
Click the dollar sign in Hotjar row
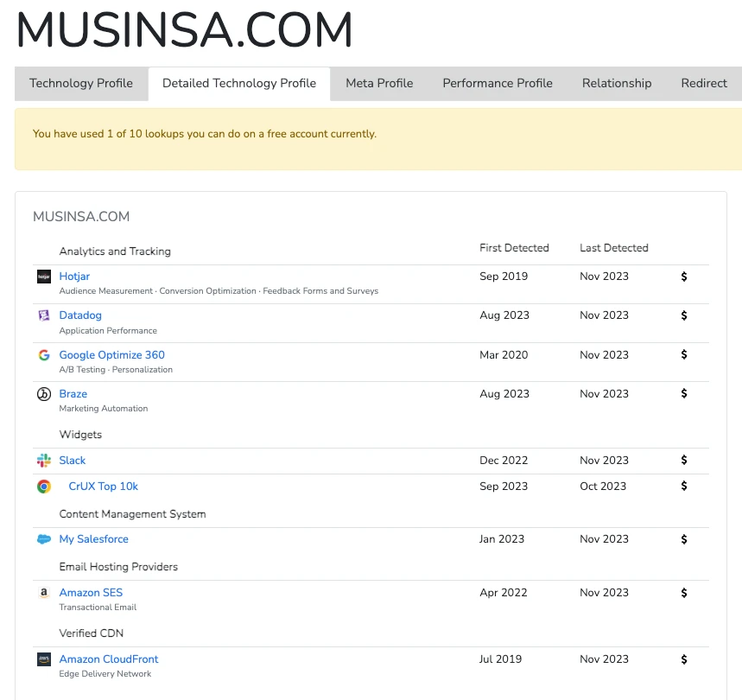pyautogui.click(x=684, y=277)
